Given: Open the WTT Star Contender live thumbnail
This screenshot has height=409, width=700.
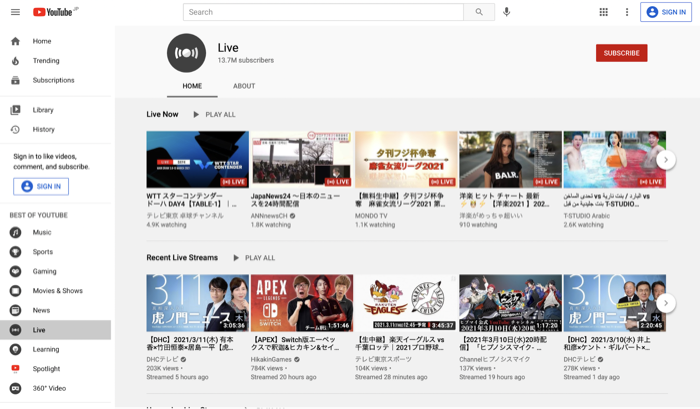Looking at the screenshot, I should pyautogui.click(x=197, y=159).
